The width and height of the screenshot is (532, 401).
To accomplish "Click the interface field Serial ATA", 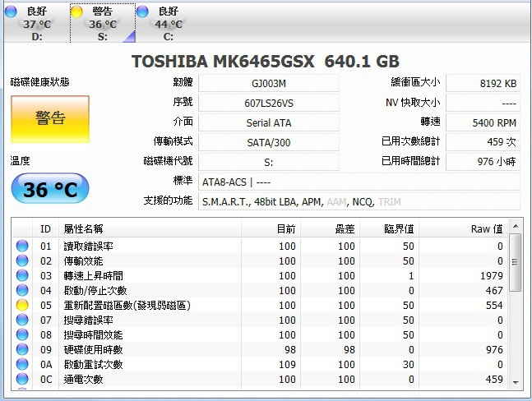I will (269, 122).
